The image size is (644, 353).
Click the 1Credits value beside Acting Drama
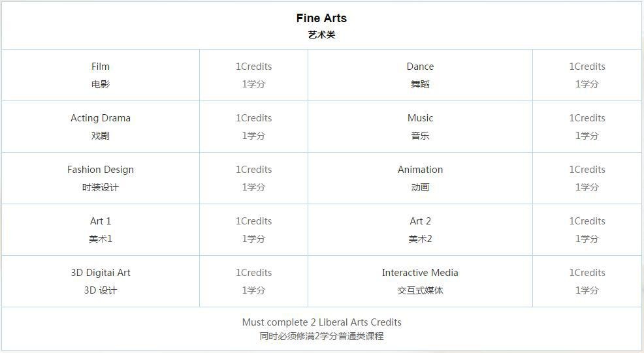pos(254,118)
